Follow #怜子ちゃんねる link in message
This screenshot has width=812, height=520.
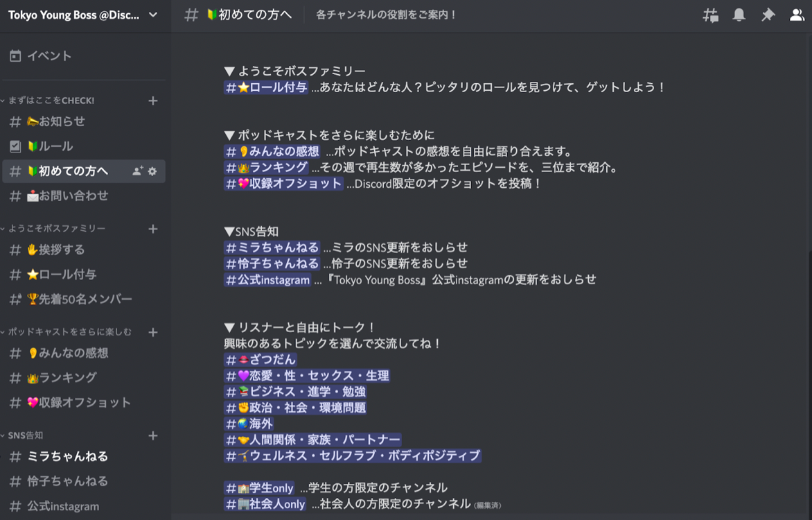point(272,263)
